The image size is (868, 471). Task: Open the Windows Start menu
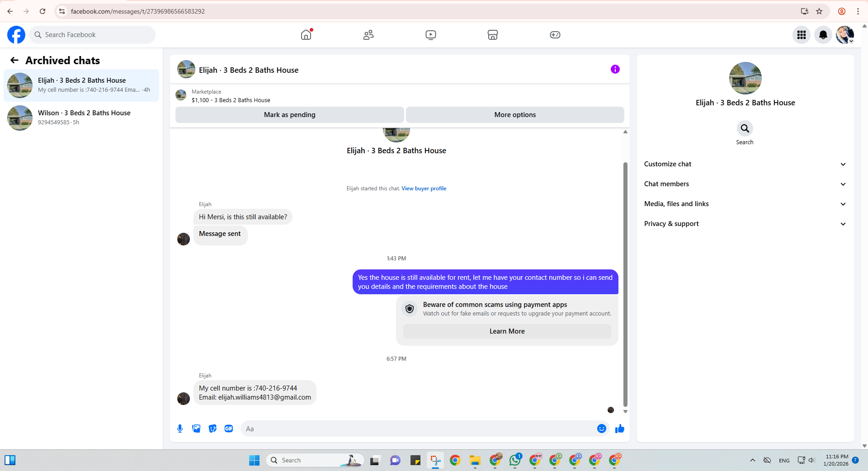[255, 460]
